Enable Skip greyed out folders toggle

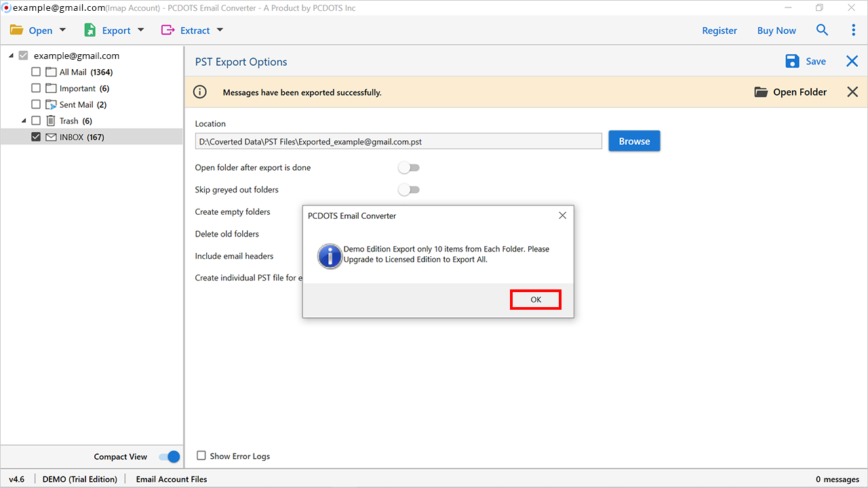tap(409, 190)
